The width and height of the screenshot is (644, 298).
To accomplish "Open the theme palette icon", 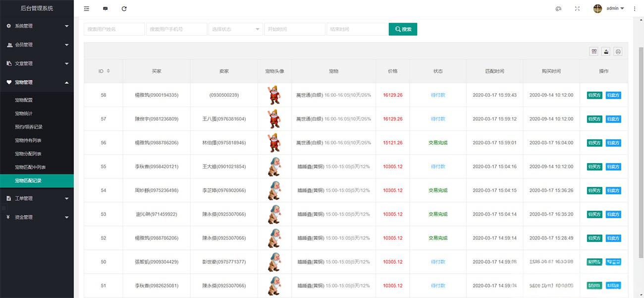I will tap(558, 8).
